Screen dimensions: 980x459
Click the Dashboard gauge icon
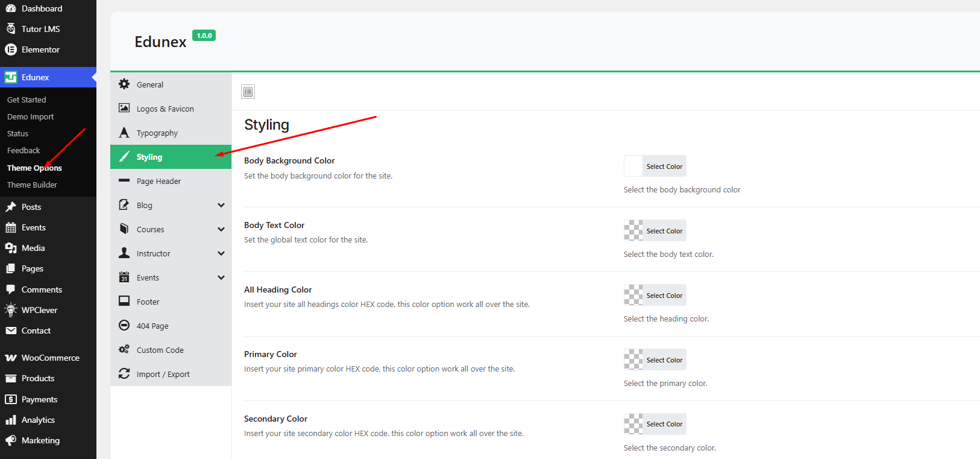click(11, 8)
